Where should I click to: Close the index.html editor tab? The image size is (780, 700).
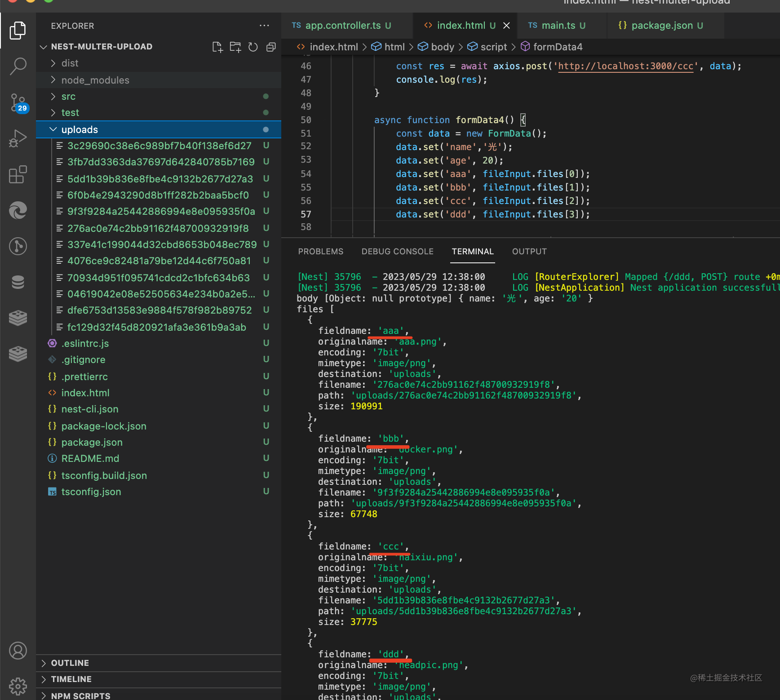coord(506,26)
